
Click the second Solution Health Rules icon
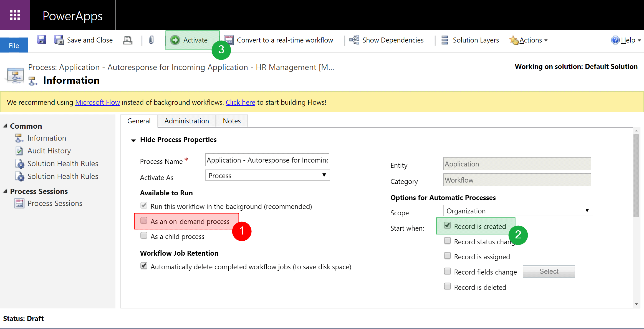20,176
